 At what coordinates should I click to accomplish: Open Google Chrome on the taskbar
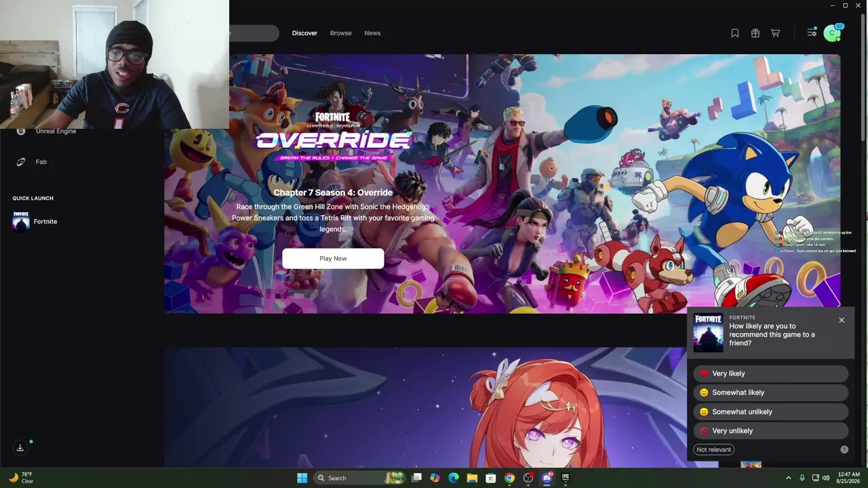click(509, 478)
